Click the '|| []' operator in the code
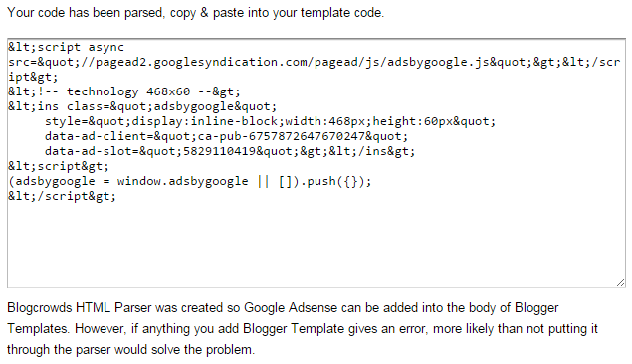Viewport: 632px width, 364px height. click(278, 181)
